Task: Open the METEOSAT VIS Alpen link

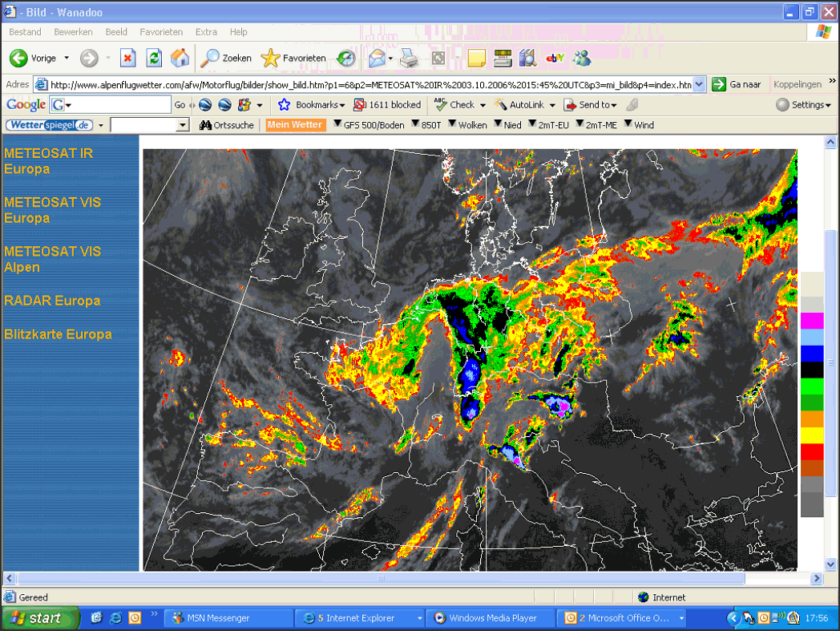Action: pyautogui.click(x=53, y=260)
